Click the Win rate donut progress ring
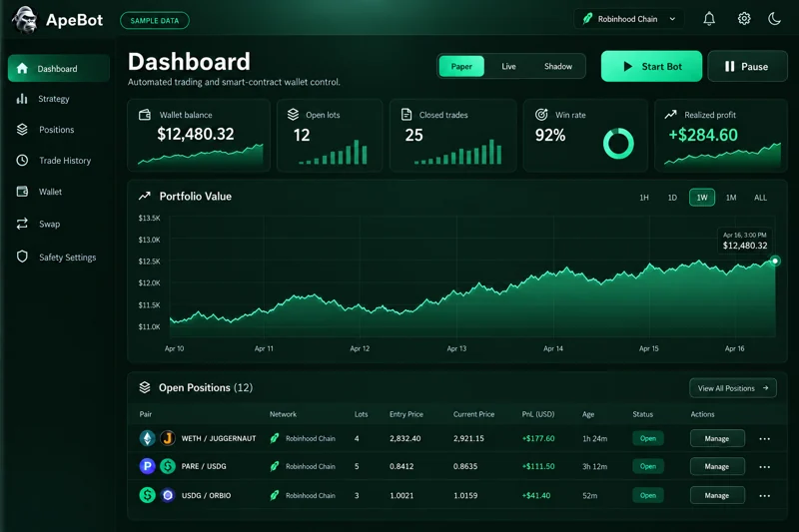Image resolution: width=799 pixels, height=532 pixels. point(618,144)
